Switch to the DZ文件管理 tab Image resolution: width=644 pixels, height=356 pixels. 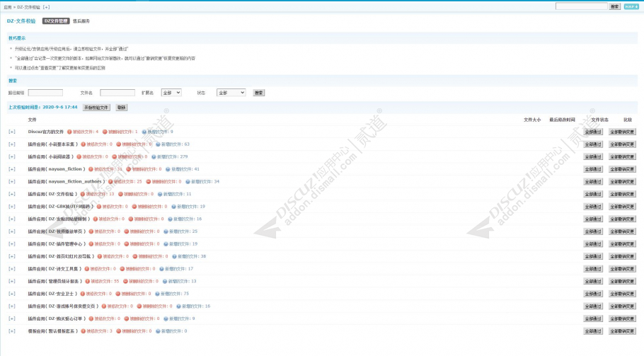[x=56, y=21]
